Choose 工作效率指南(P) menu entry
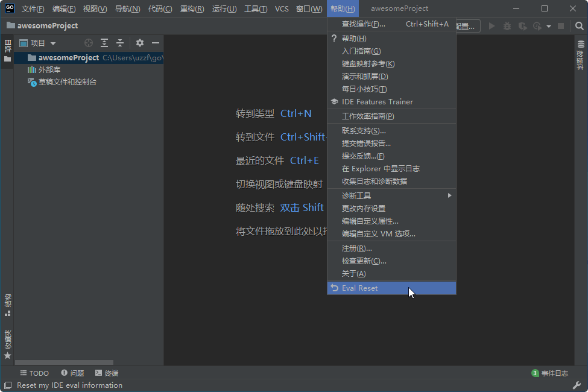Viewport: 588px width, 392px height. pyautogui.click(x=391, y=116)
